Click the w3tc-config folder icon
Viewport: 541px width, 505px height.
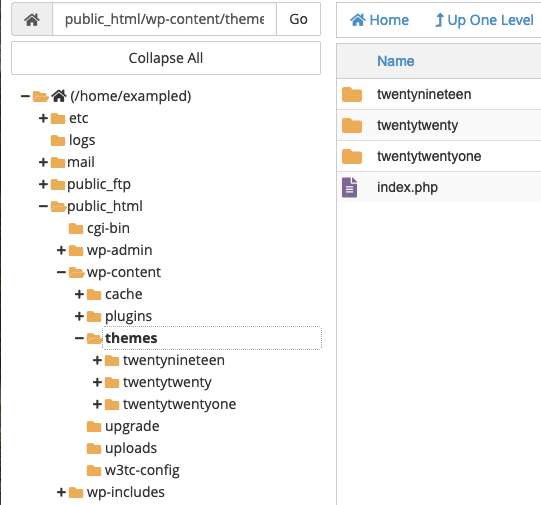tap(94, 470)
